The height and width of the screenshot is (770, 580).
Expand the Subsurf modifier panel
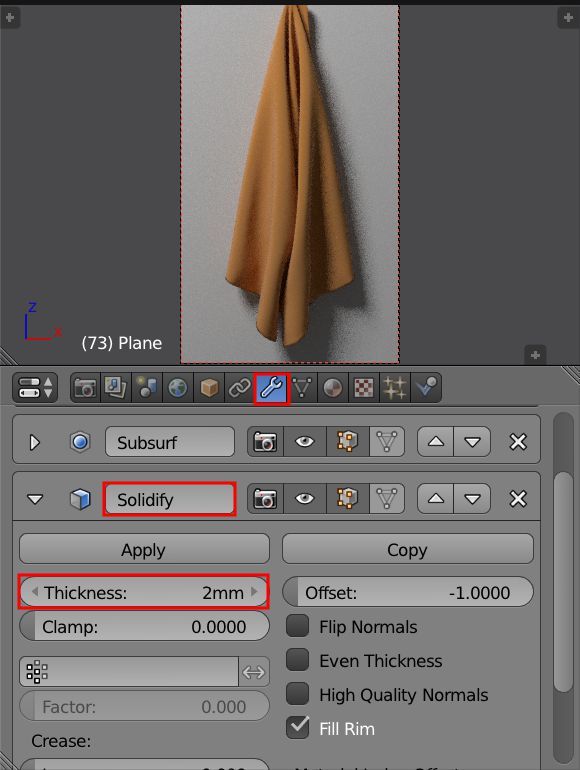click(34, 442)
